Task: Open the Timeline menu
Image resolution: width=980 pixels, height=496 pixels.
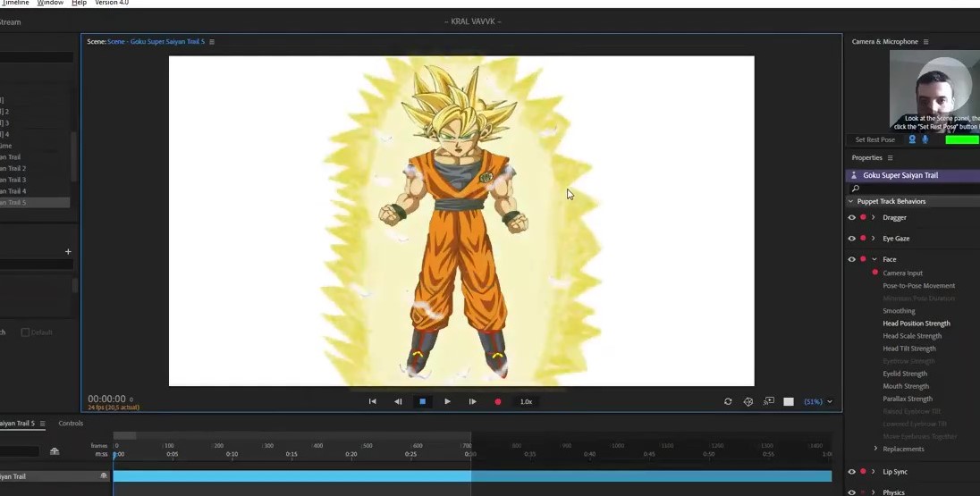Action: pos(14,3)
